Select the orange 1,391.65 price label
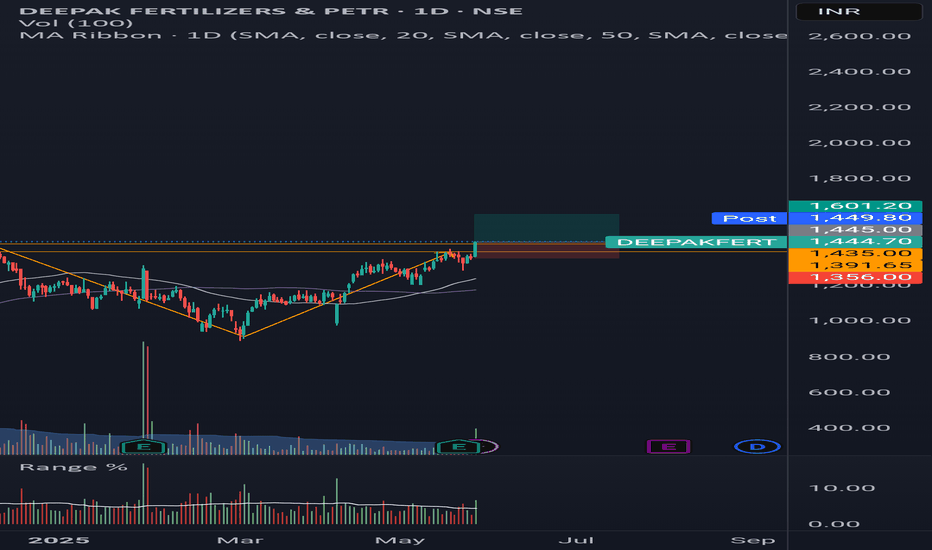The height and width of the screenshot is (550, 932). 855,265
